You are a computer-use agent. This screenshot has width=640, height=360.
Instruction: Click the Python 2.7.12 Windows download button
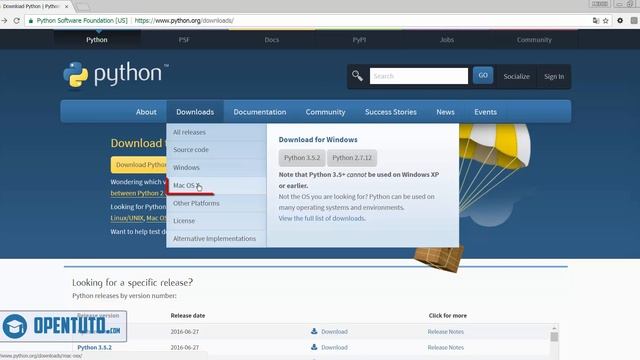point(352,158)
